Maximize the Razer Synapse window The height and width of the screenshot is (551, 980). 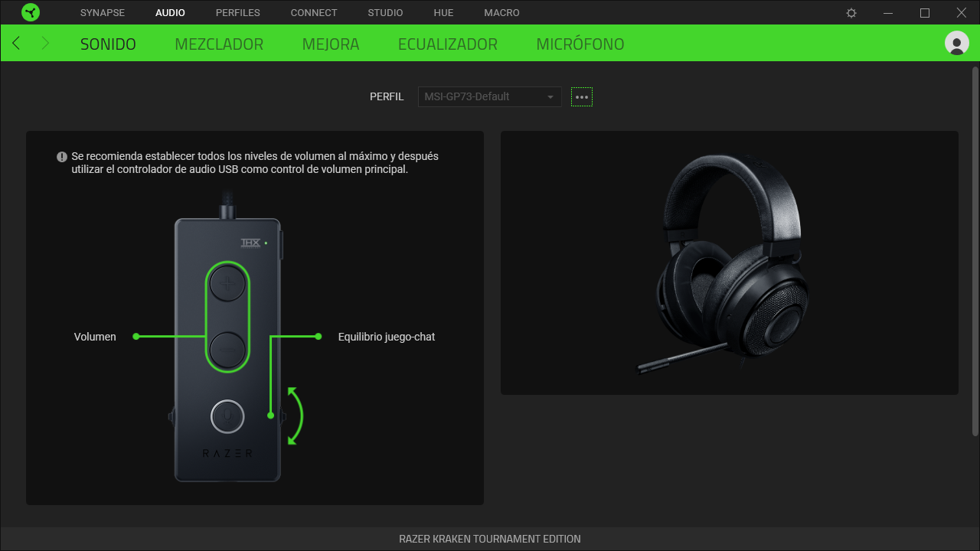point(925,13)
